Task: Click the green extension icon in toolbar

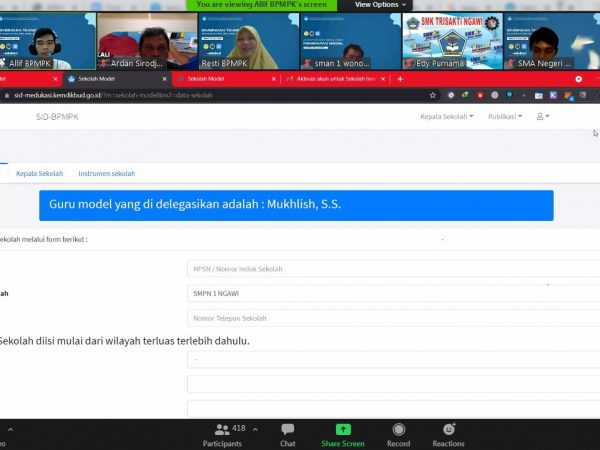Action: [465, 95]
